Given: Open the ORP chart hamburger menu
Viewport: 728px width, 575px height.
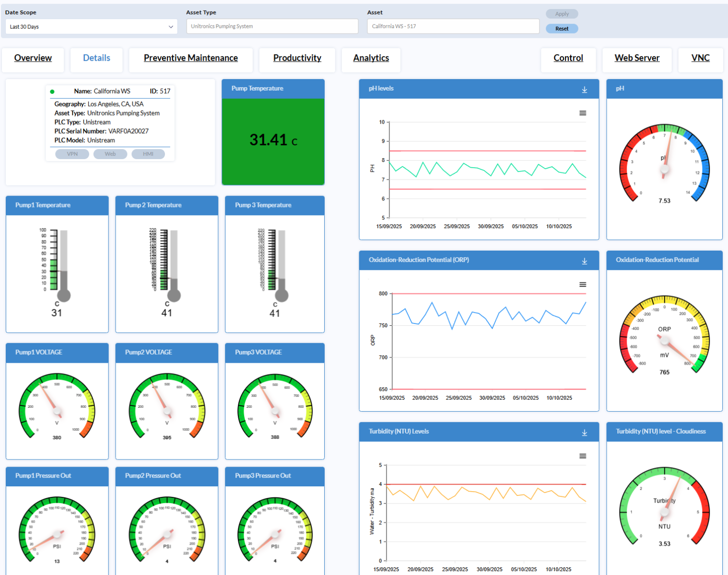Looking at the screenshot, I should [x=582, y=285].
